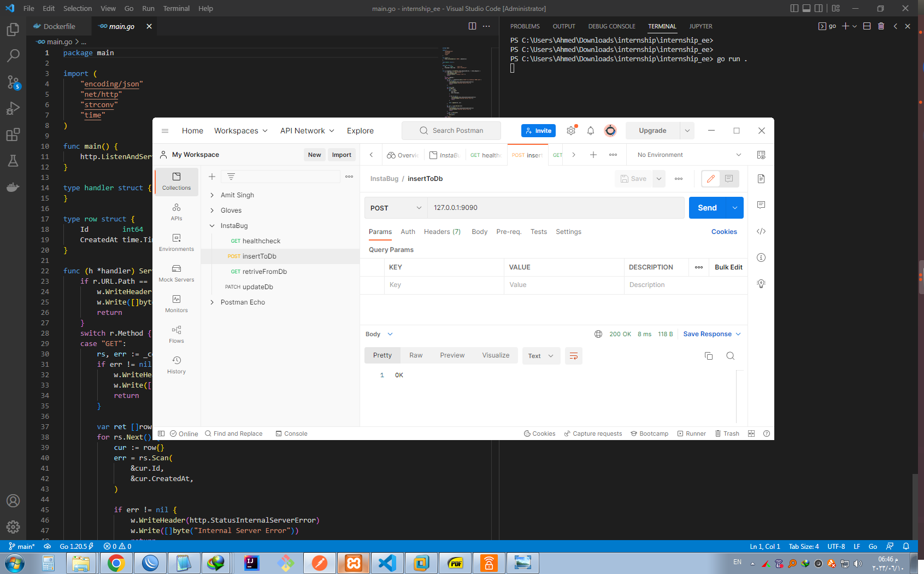Open Manage gear icon in VS Code
Viewport: 924px width, 574px height.
[x=13, y=527]
